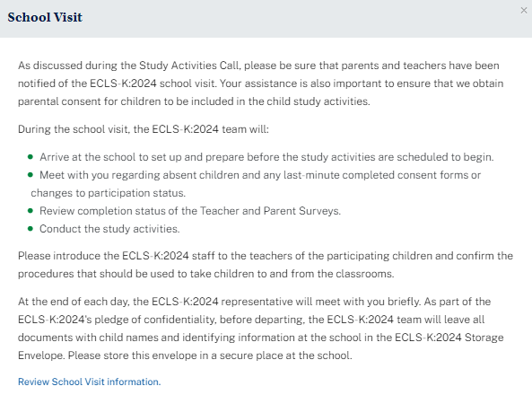Select the Meet with you regarding absent children item

[256, 184]
